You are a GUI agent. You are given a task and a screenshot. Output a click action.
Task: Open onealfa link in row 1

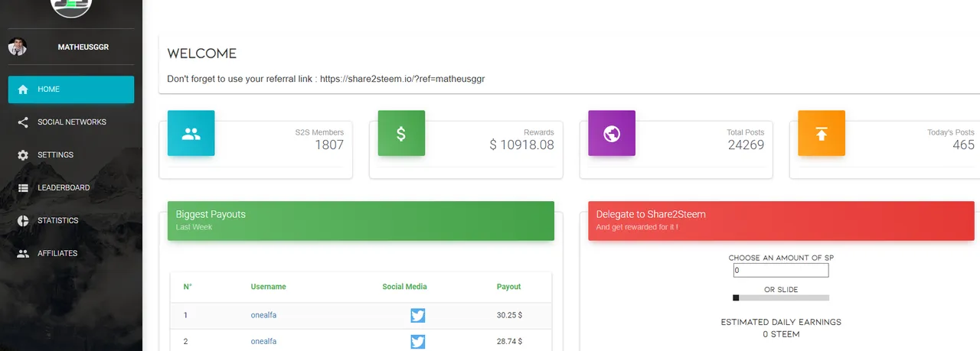pos(263,315)
